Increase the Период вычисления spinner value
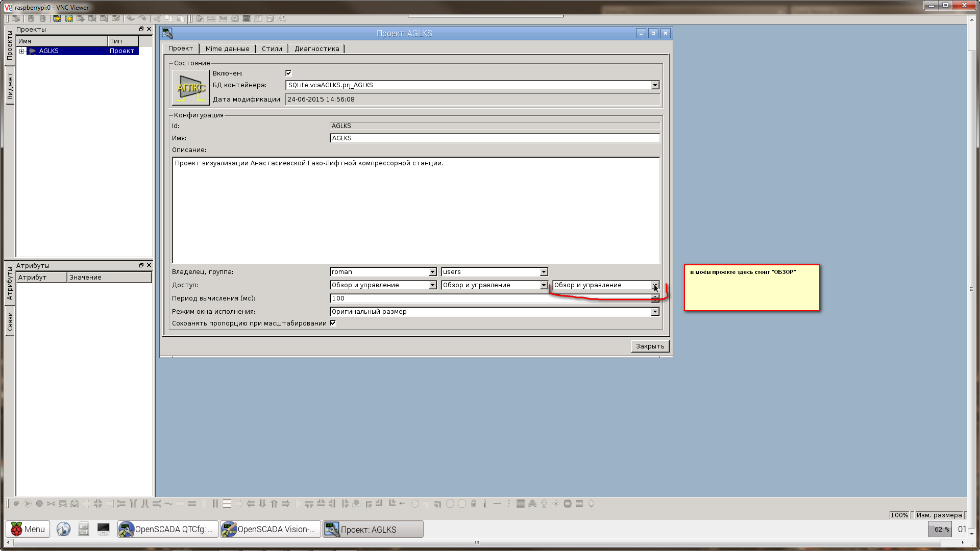Viewport: 980px width, 551px height. [655, 296]
